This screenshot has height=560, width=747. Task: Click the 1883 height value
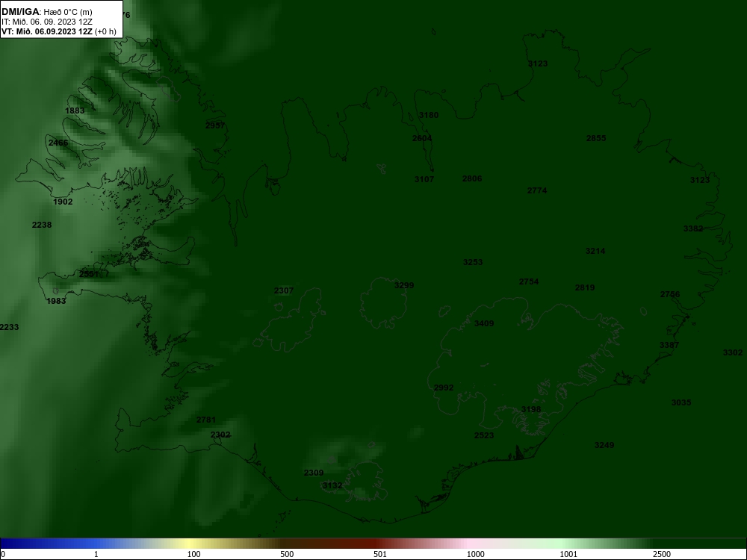pos(75,111)
